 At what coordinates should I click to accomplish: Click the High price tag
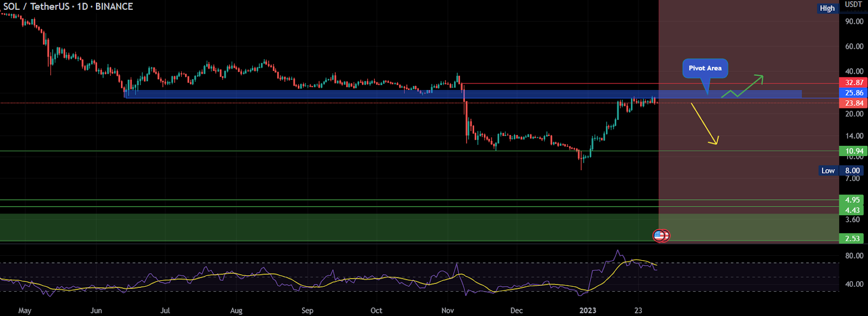[827, 8]
